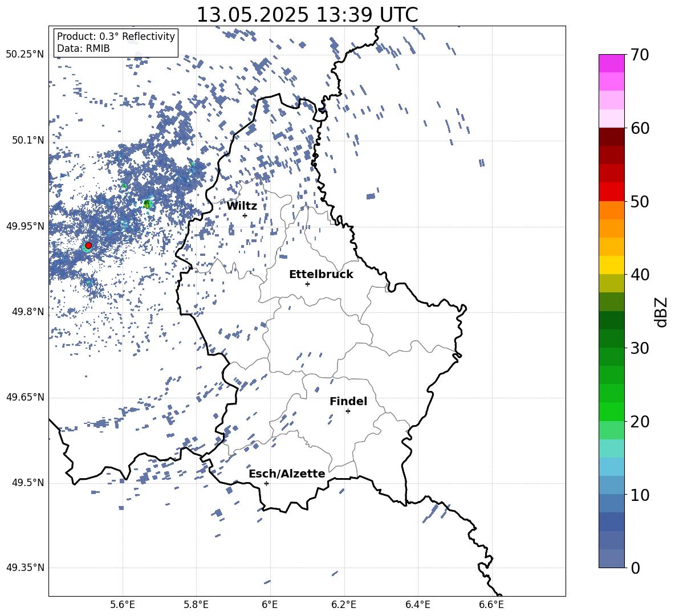Image resolution: width=675 pixels, height=616 pixels.
Task: Click the 6.6°E longitude tick label
Action: pos(491,605)
